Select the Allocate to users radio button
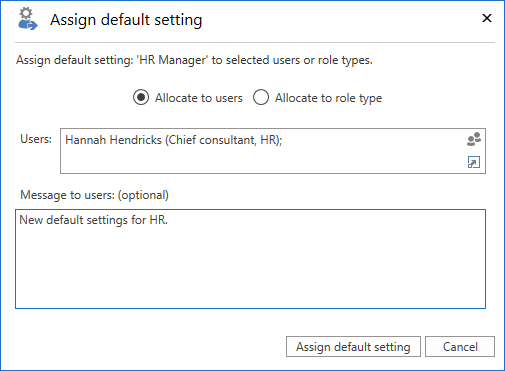Image resolution: width=505 pixels, height=371 pixels. pos(141,98)
